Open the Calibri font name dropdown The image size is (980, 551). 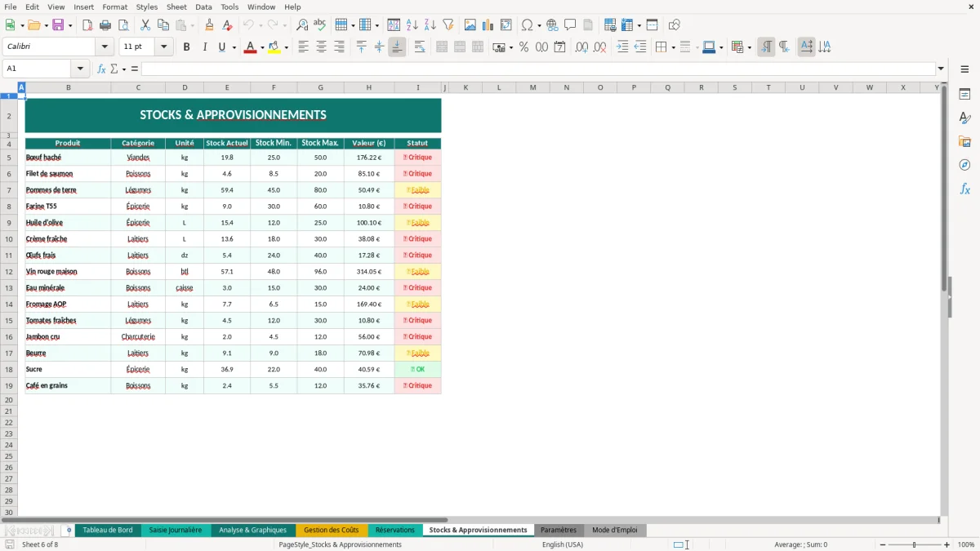coord(105,47)
